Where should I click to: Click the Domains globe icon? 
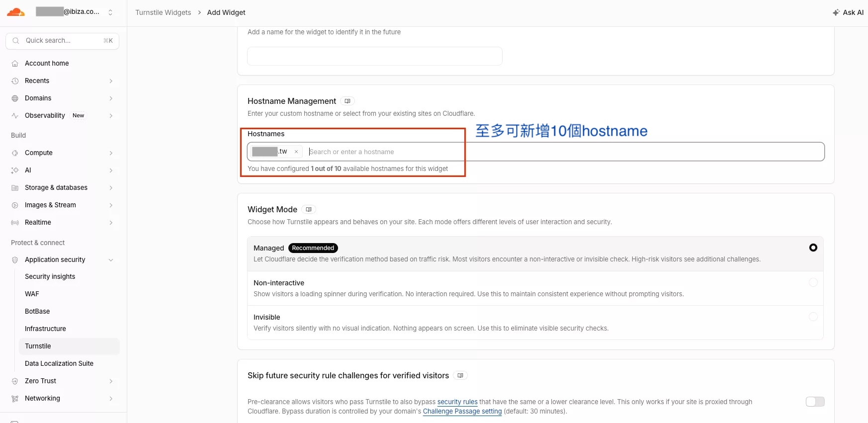tap(15, 98)
